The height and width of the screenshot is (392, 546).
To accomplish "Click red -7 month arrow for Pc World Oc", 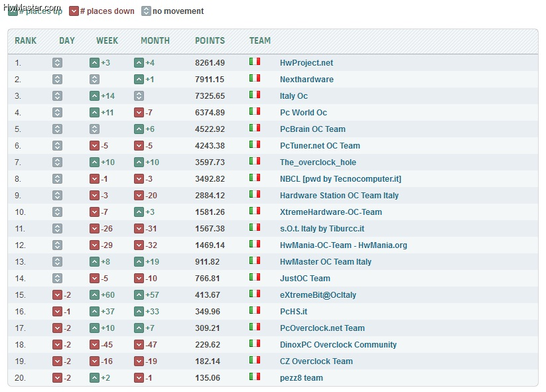I will pos(139,113).
